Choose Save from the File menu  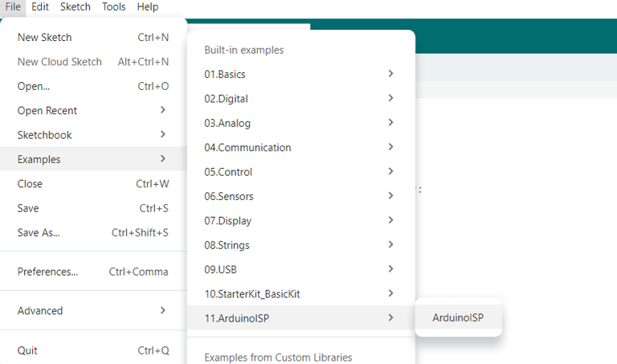pyautogui.click(x=93, y=208)
